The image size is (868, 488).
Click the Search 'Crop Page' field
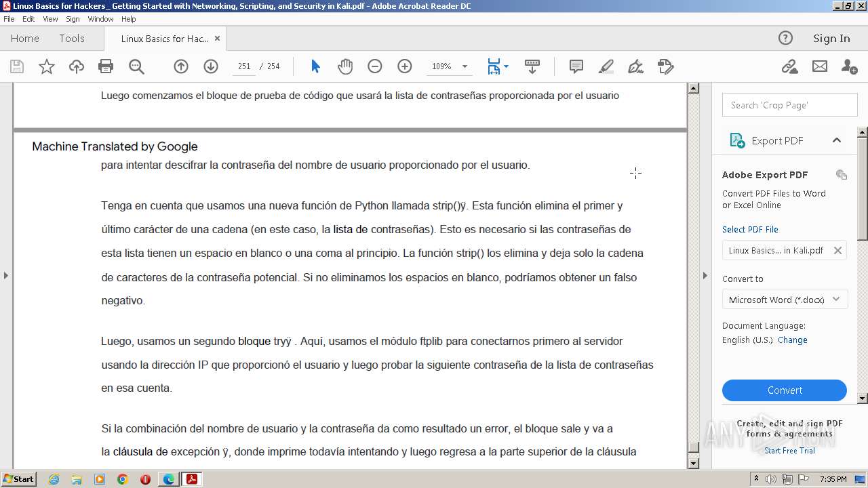click(790, 105)
